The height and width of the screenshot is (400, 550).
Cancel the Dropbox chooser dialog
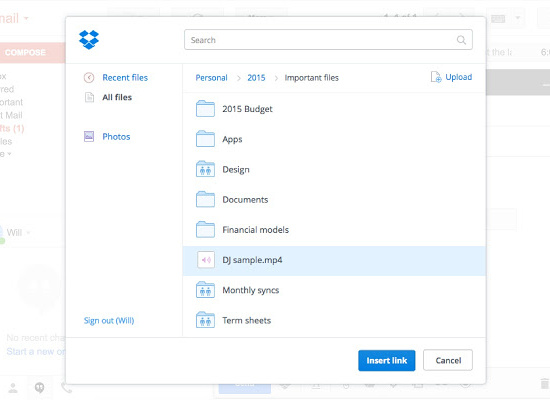(448, 360)
